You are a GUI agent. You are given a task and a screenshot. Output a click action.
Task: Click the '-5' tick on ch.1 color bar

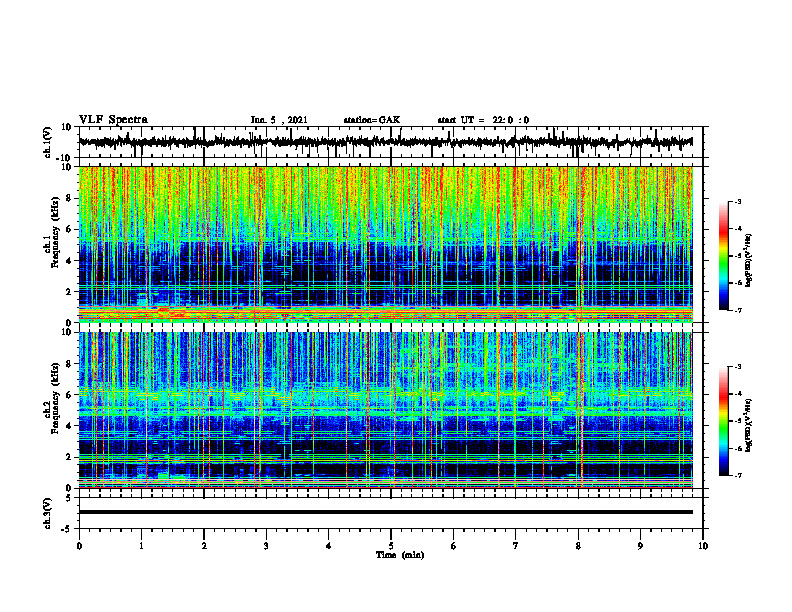click(737, 256)
